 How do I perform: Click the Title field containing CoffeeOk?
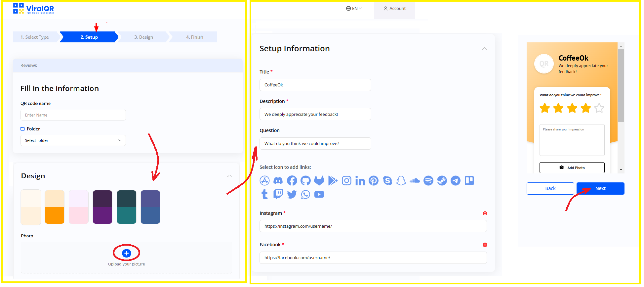click(315, 85)
